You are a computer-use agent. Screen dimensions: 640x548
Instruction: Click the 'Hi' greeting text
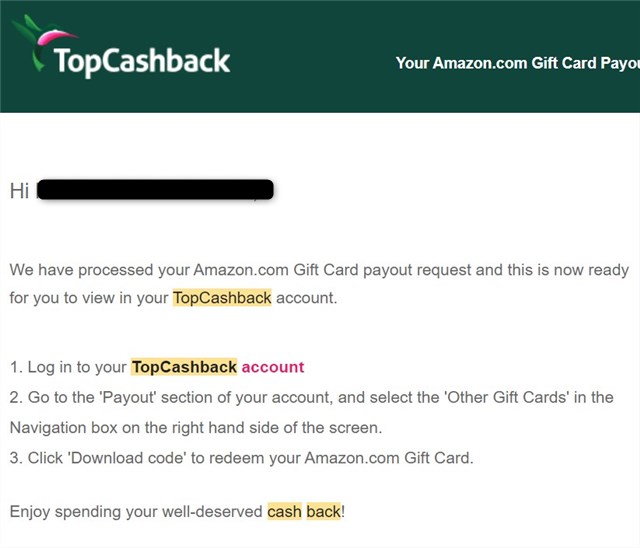click(19, 191)
